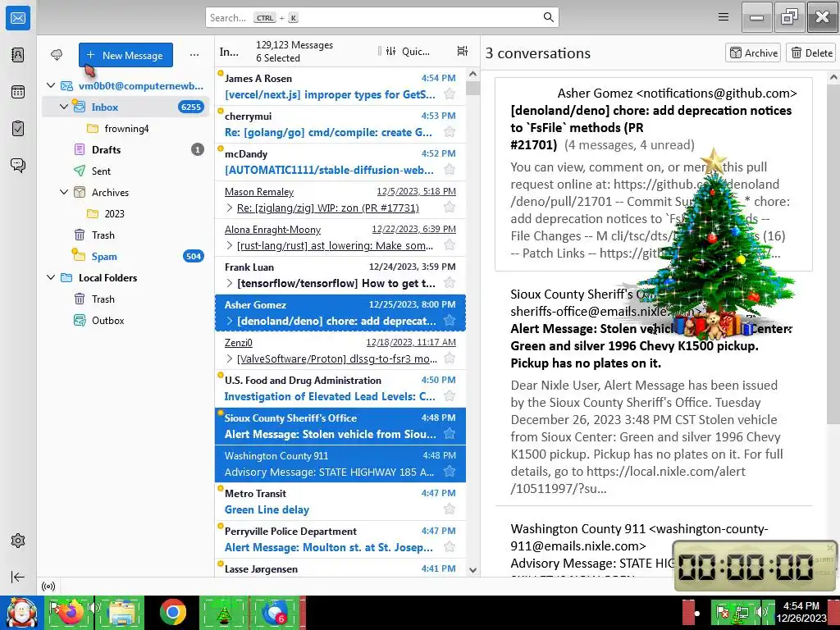Star the Sioux County Sheriff's Office message
Screen dimensions: 840x630
[x=450, y=434]
